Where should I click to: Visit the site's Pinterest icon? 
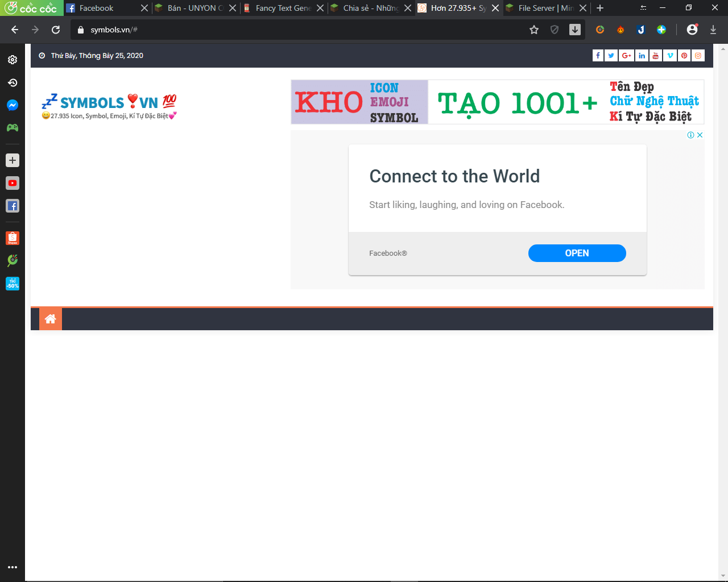[684, 55]
